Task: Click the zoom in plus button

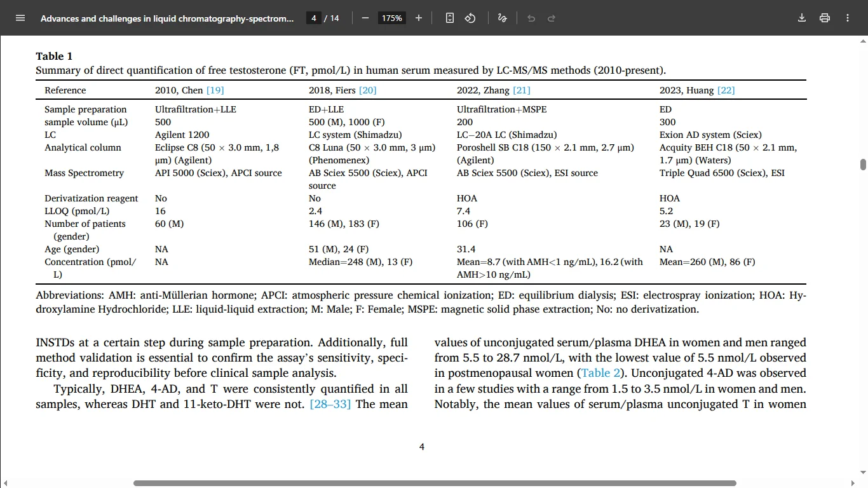Action: click(x=419, y=18)
